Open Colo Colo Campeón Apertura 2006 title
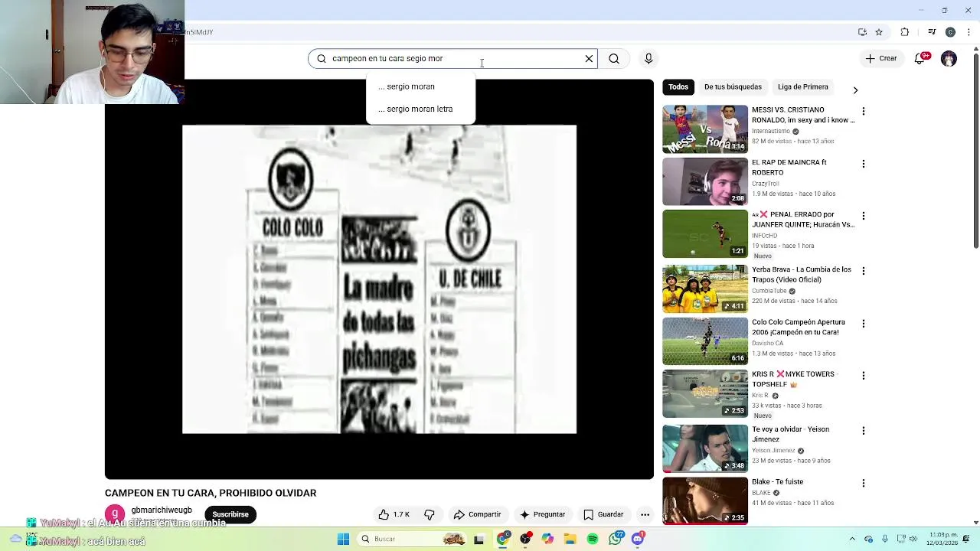The height and width of the screenshot is (551, 980). (x=798, y=328)
